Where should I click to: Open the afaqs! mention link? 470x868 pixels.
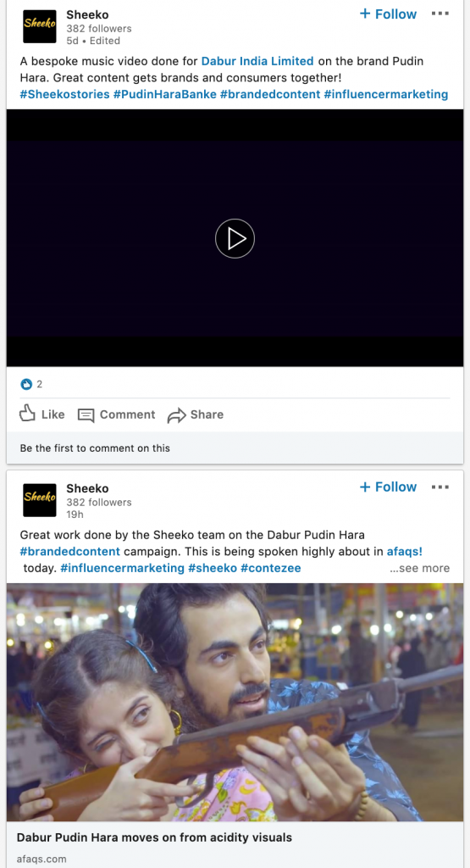pyautogui.click(x=405, y=551)
